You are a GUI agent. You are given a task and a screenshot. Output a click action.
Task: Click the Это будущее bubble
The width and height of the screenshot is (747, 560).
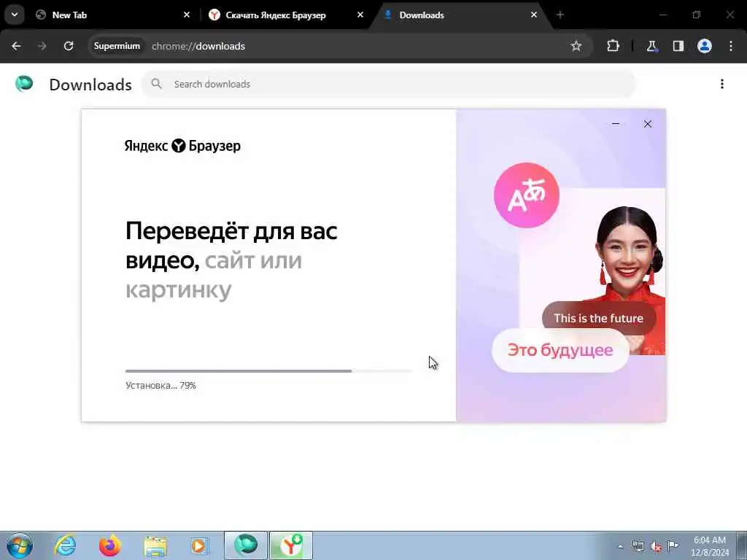pos(560,350)
